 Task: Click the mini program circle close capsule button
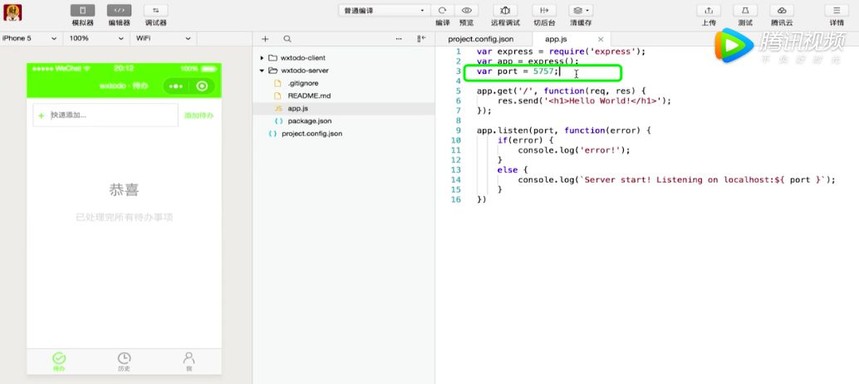202,86
